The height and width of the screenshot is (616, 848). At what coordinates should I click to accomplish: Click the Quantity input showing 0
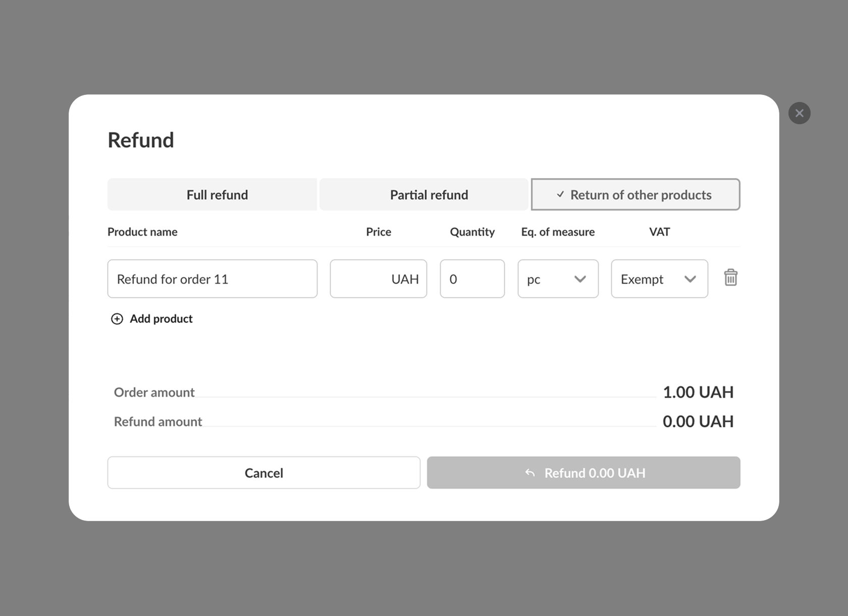[472, 279]
